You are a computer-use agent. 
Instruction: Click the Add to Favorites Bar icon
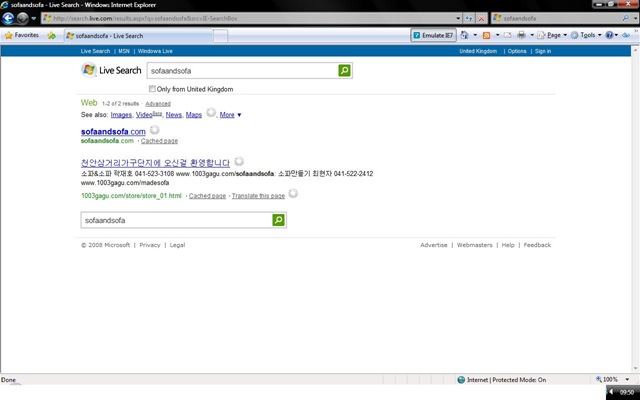(x=51, y=36)
